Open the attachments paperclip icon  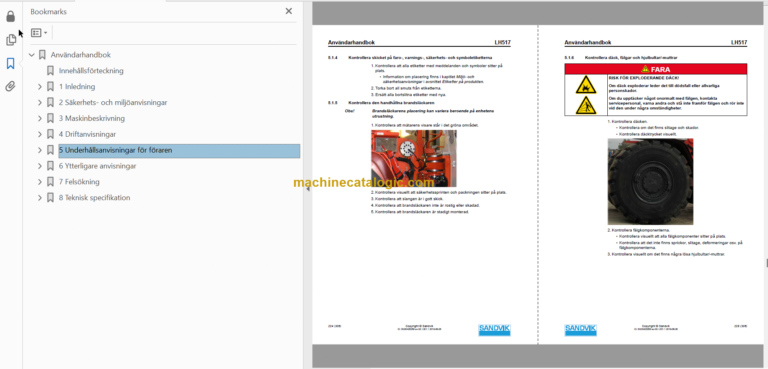tap(10, 87)
